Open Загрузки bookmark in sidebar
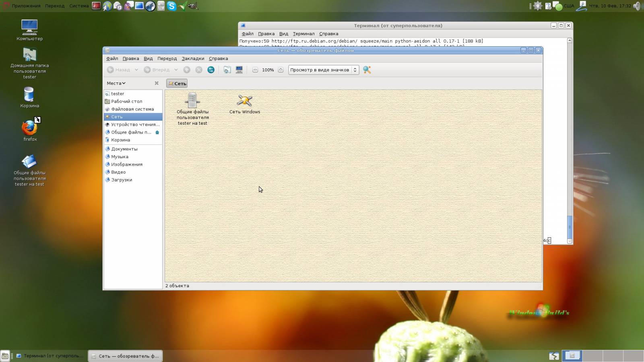 tap(133, 180)
